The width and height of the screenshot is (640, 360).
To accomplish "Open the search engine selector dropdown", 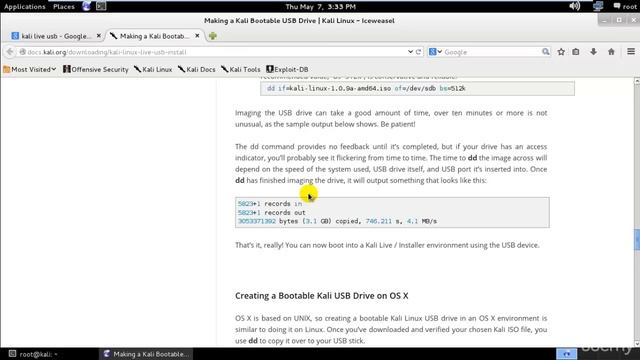I will [436, 52].
